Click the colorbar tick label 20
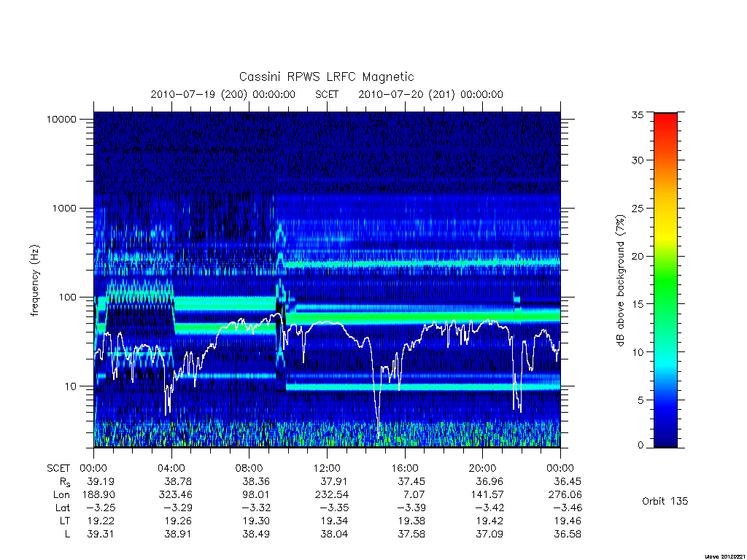The image size is (747, 560). [x=638, y=256]
